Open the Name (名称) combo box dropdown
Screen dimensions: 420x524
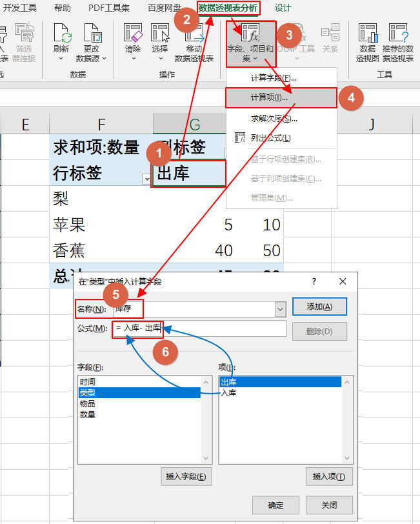click(281, 309)
